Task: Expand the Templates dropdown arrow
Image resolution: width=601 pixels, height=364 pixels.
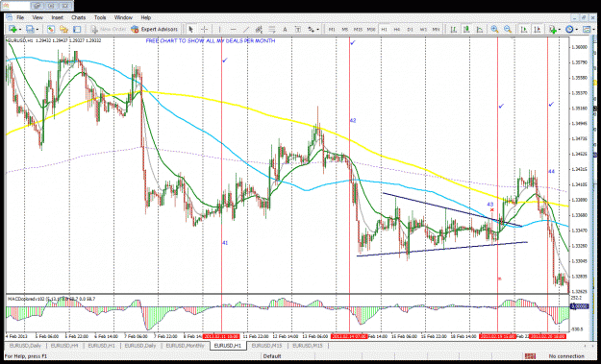Action: (x=593, y=30)
